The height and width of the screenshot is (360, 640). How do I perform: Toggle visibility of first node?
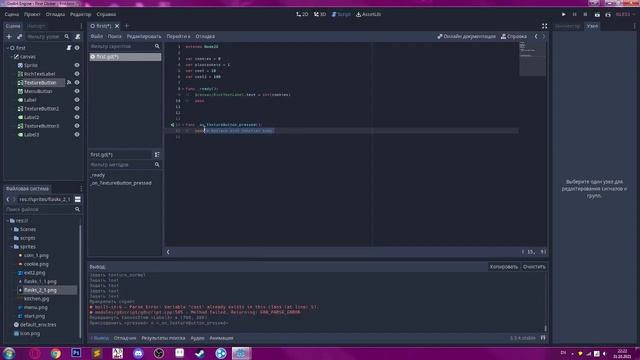pyautogui.click(x=77, y=48)
